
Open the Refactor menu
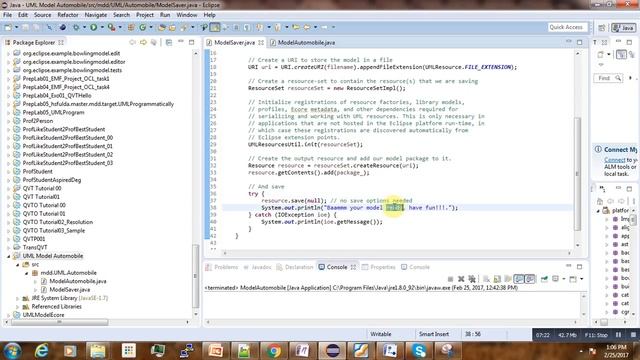click(x=68, y=15)
